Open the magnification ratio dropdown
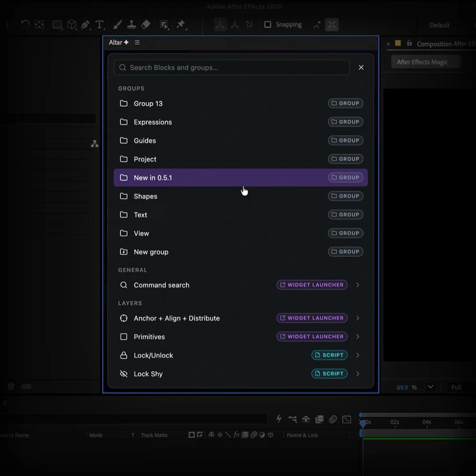 point(431,387)
